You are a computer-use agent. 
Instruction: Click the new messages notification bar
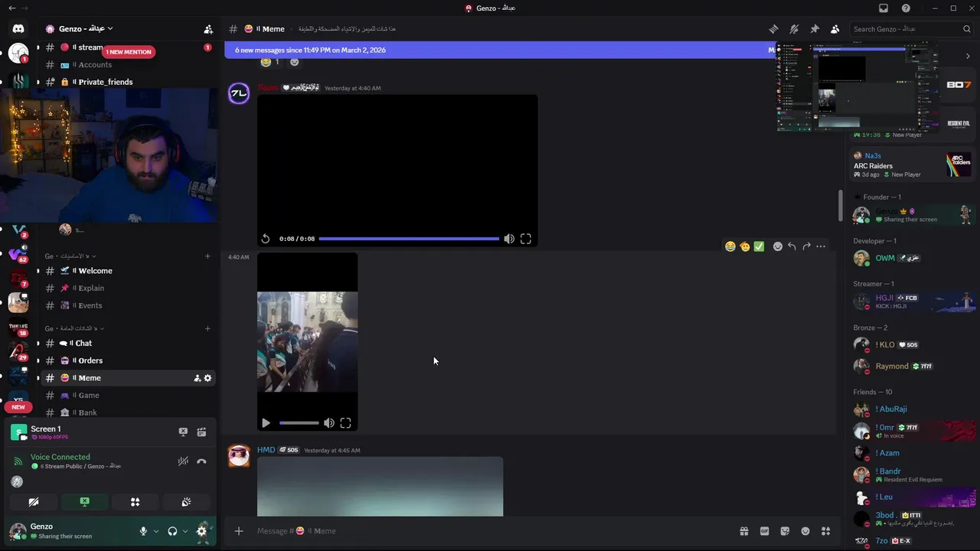[501, 50]
